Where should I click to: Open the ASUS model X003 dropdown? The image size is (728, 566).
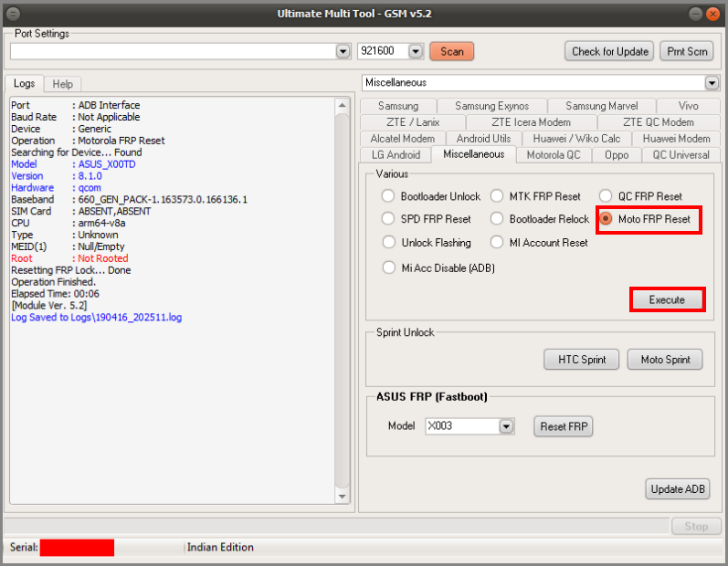tap(506, 426)
